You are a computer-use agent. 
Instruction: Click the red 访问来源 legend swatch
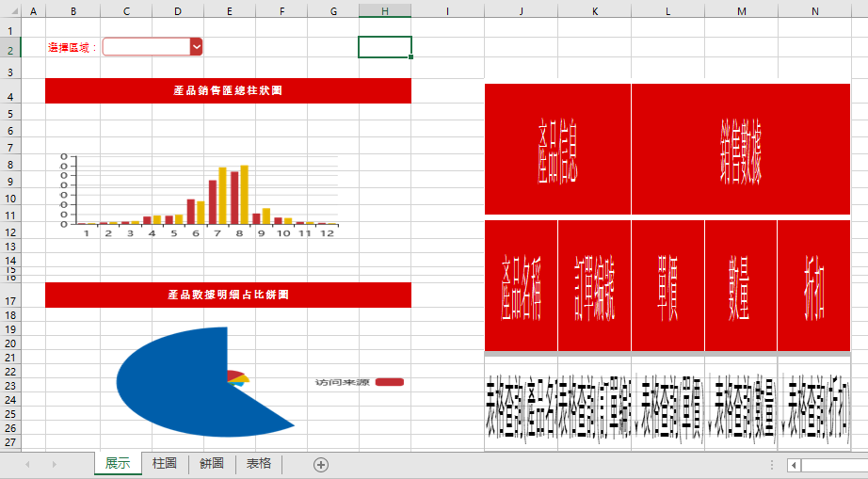pyautogui.click(x=389, y=382)
